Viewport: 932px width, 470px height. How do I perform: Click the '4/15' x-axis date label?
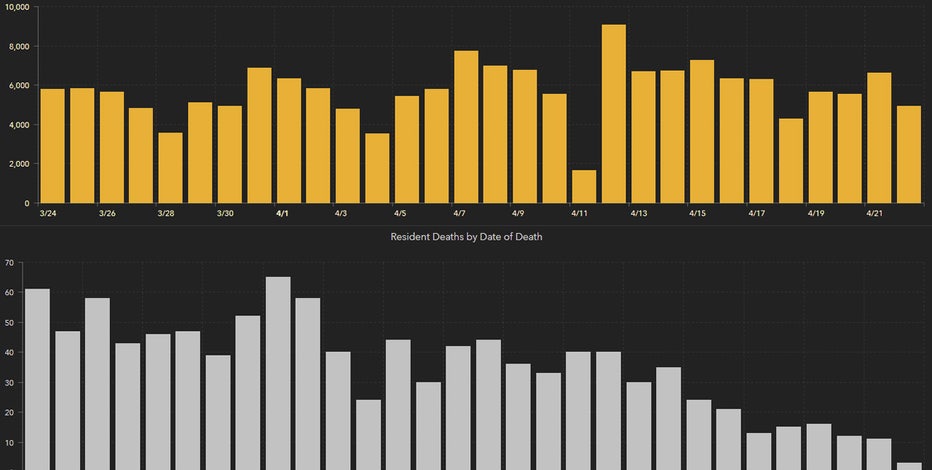click(697, 213)
